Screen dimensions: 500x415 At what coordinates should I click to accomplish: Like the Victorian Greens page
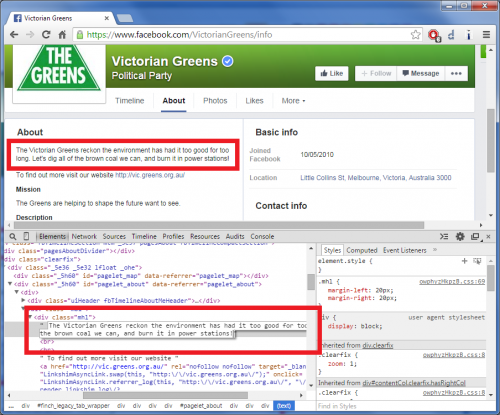332,73
